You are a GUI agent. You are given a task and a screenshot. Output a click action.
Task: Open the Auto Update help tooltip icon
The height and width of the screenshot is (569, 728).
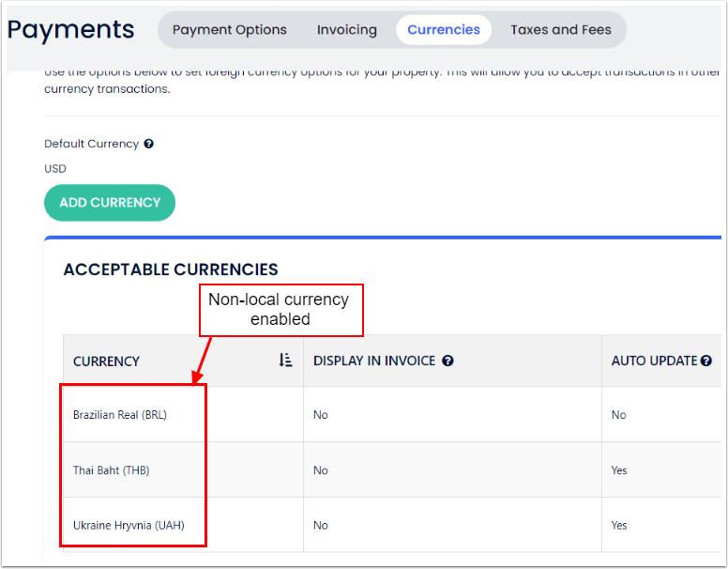pos(706,361)
